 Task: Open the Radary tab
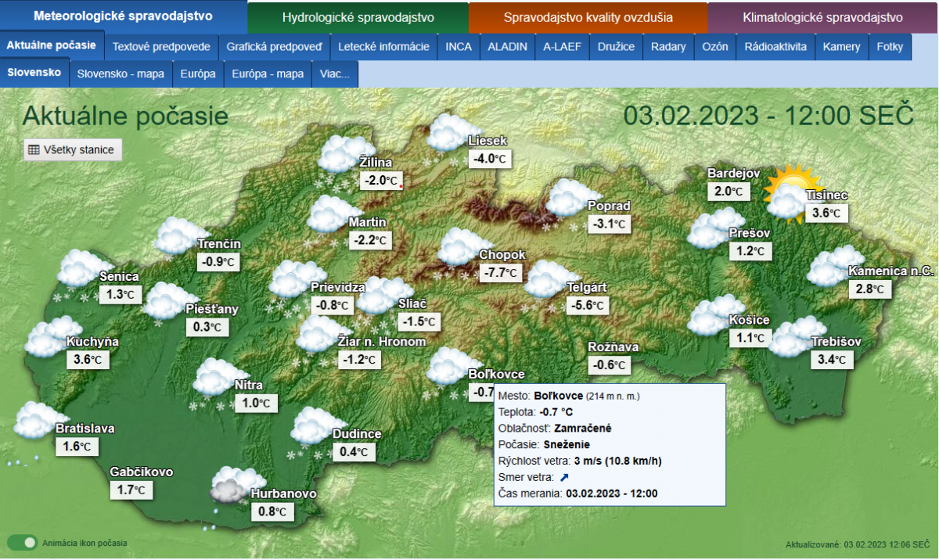click(x=668, y=47)
